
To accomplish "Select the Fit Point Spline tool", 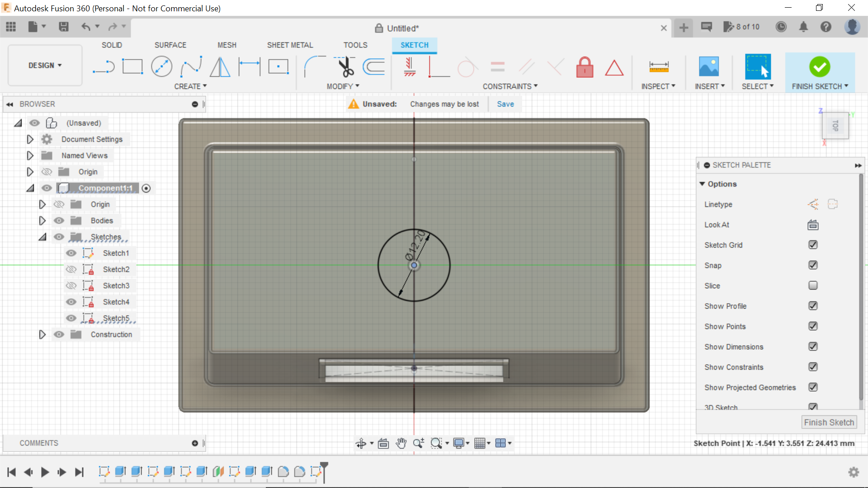I will pos(190,66).
